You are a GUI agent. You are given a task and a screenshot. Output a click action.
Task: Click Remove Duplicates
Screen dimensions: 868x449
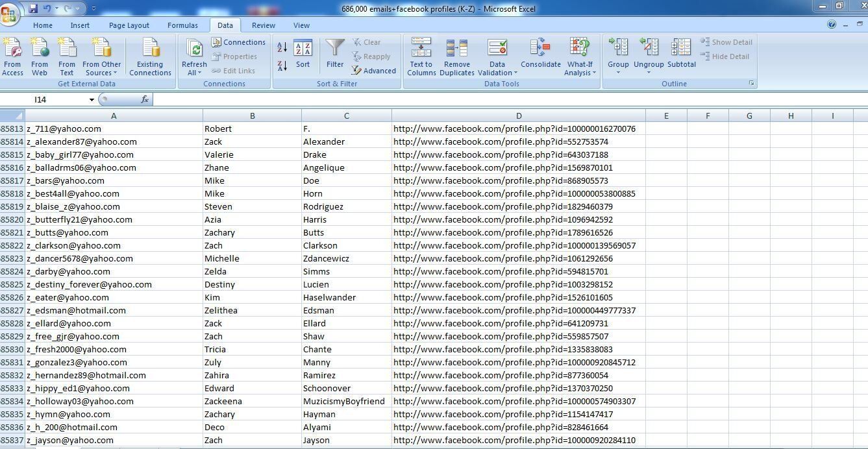pos(457,57)
